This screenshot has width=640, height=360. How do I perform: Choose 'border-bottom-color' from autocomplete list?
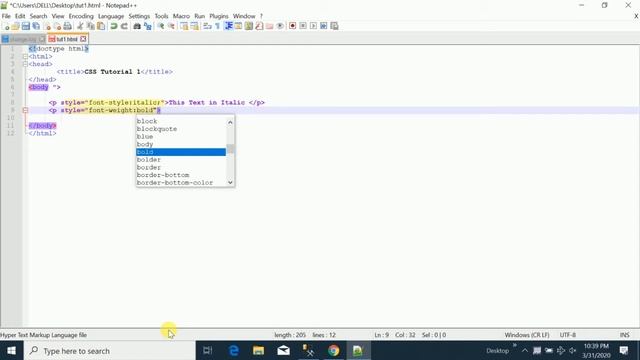tap(181, 183)
